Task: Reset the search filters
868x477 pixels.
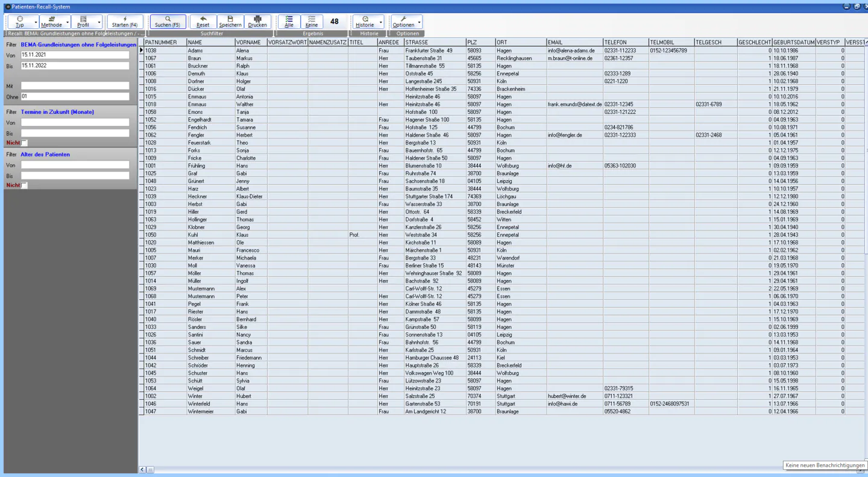Action: 203,22
